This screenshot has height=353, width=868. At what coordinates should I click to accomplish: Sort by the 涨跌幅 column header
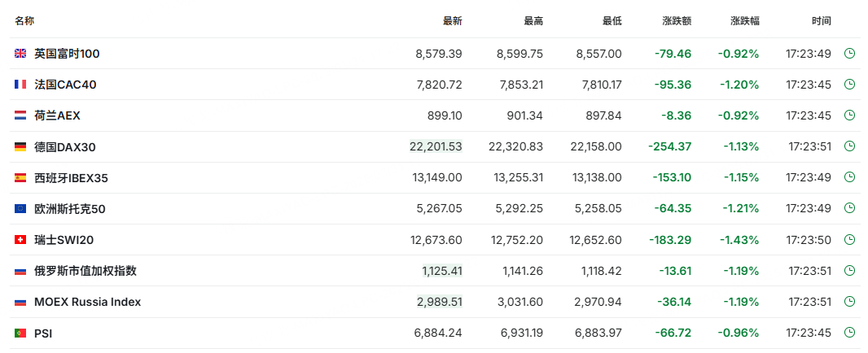click(x=744, y=20)
